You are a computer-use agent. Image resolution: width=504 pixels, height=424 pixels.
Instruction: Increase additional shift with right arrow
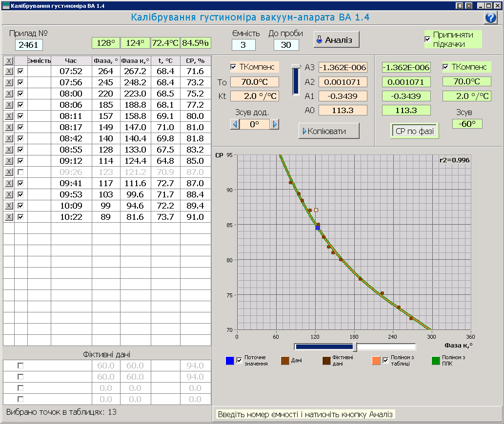click(x=275, y=124)
